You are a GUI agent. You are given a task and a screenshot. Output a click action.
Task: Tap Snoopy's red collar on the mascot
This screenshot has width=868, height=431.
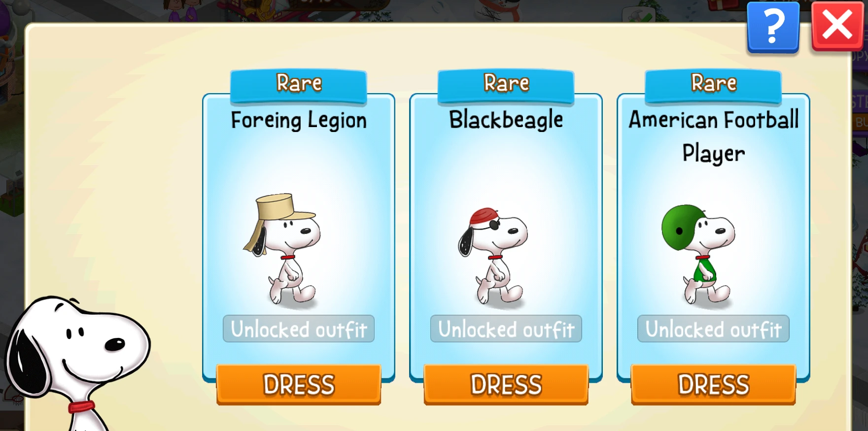click(82, 407)
